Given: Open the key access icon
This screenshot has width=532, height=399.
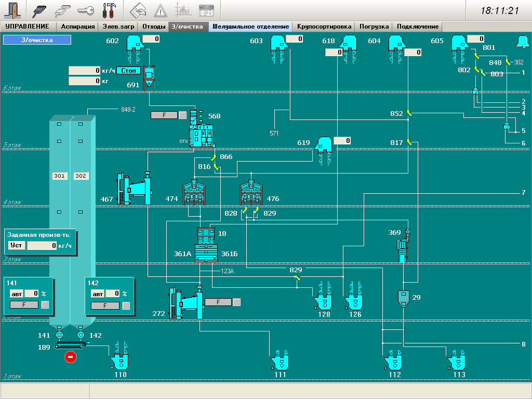Looking at the screenshot, I should [x=85, y=10].
